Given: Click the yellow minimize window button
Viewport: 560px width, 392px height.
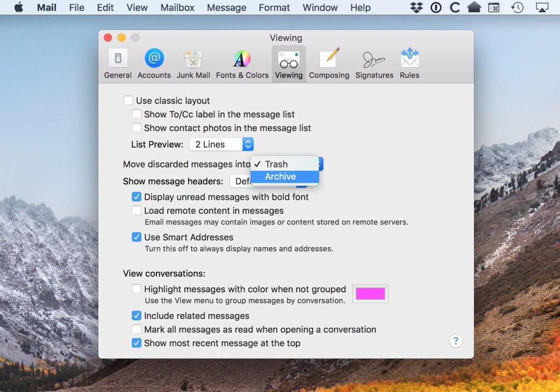Looking at the screenshot, I should [122, 38].
